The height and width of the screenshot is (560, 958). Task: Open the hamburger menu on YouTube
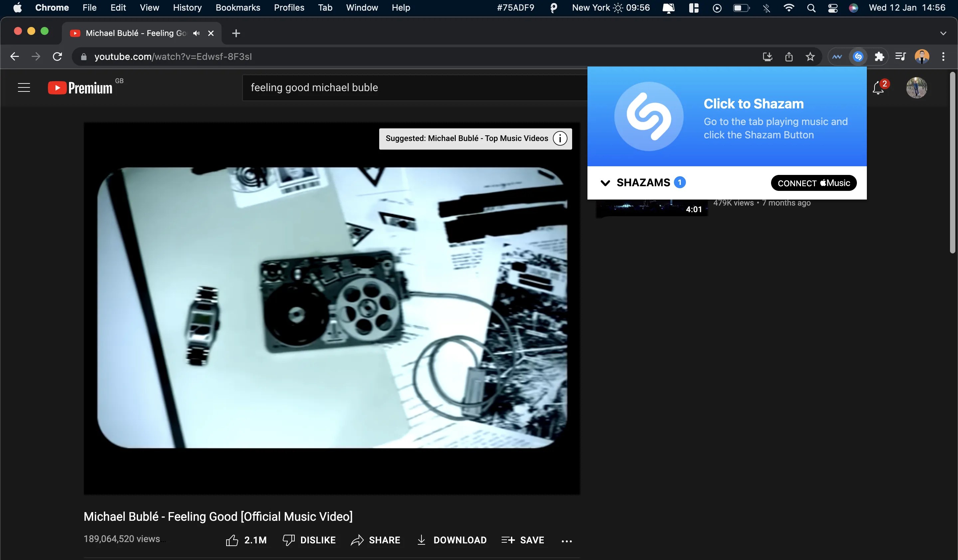click(x=24, y=87)
